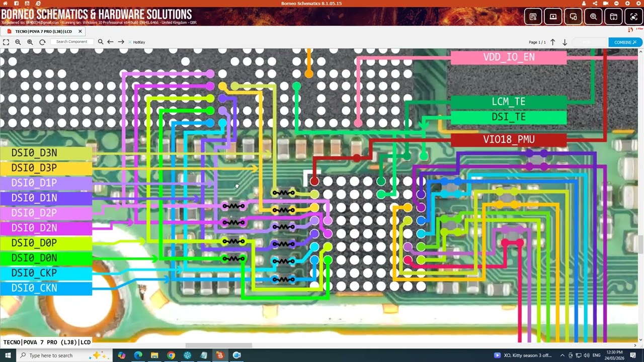Click the search magnifier next to Search Component
The width and height of the screenshot is (644, 362).
coord(101,42)
